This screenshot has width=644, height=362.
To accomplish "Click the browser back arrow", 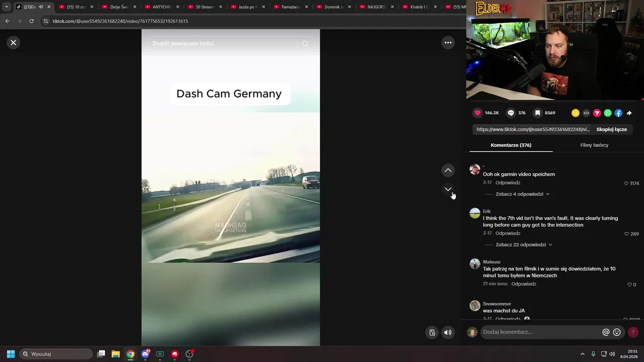I will [x=7, y=21].
